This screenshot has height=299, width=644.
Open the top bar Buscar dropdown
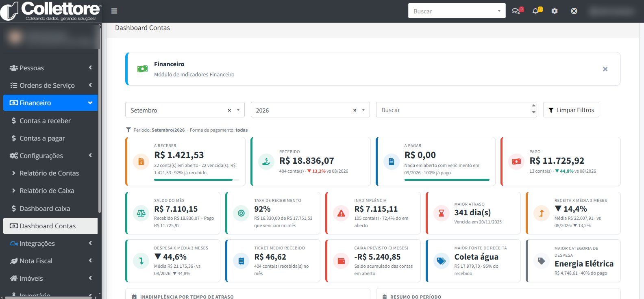coord(457,11)
